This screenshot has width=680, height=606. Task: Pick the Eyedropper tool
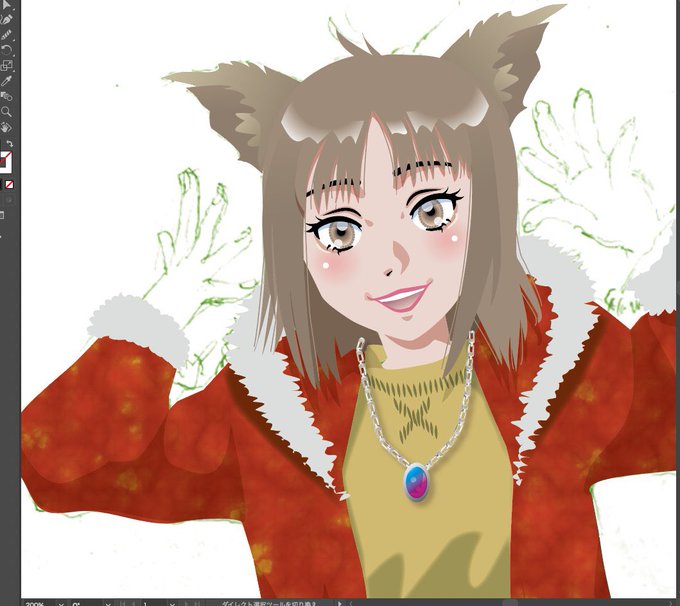[6, 81]
